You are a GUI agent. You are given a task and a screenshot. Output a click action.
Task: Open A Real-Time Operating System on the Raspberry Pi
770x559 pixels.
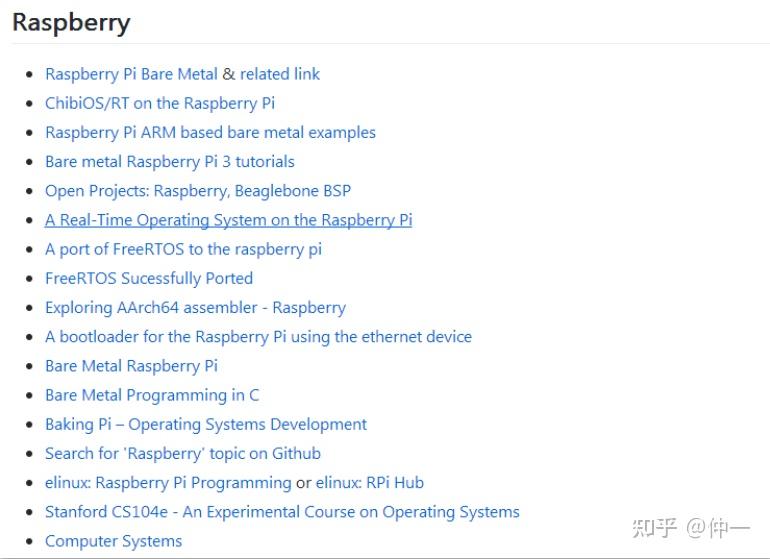coord(228,220)
